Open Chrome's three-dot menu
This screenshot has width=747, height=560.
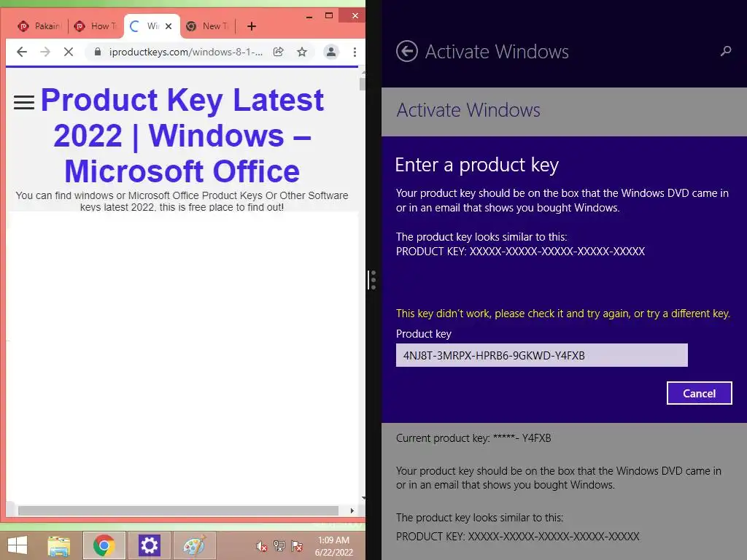pyautogui.click(x=355, y=52)
